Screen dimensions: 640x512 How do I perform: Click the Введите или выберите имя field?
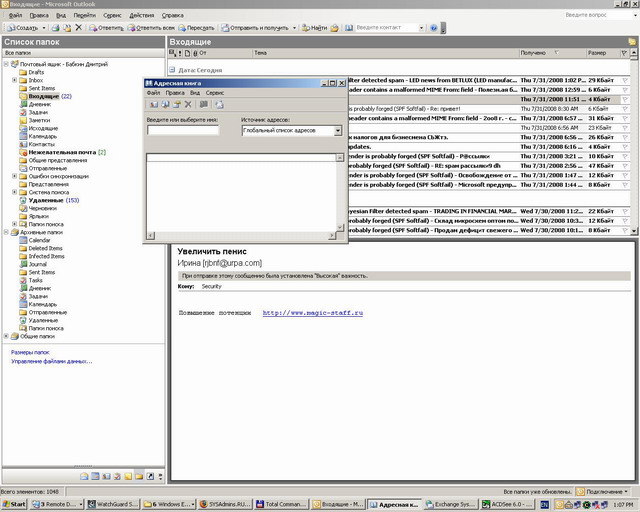(183, 130)
